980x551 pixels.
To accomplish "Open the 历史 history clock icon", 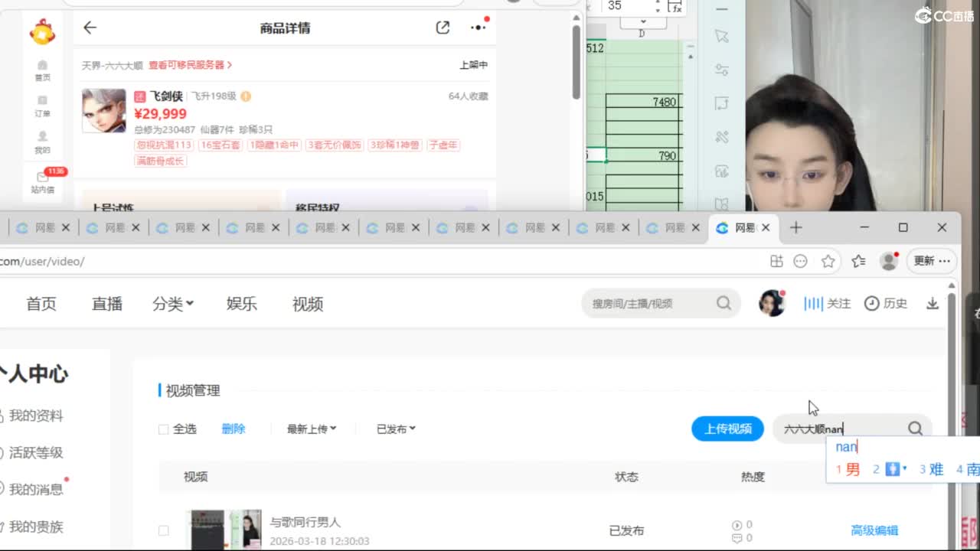I will [872, 304].
